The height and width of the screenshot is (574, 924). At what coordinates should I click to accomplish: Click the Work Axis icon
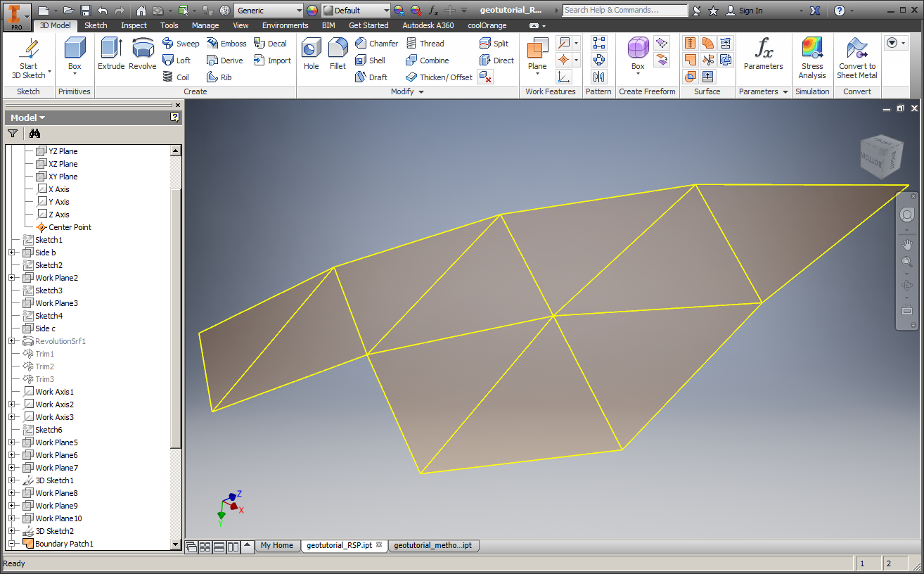click(x=564, y=44)
